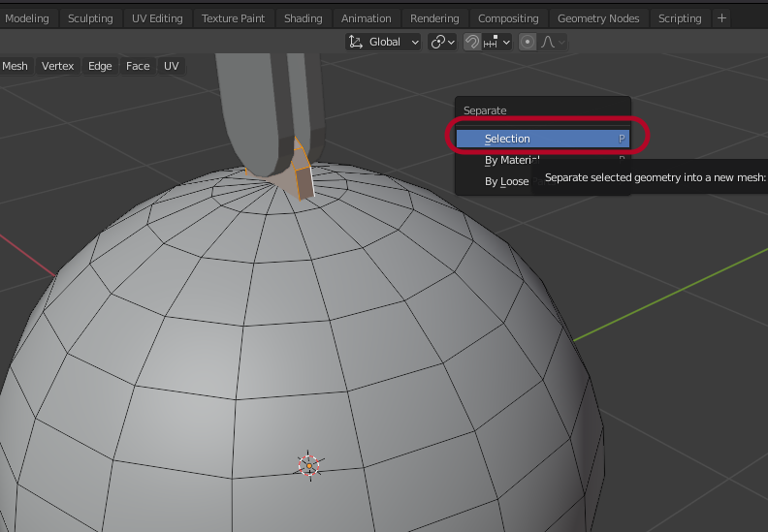
Task: Open the Sculpting workspace tab
Action: [x=90, y=18]
